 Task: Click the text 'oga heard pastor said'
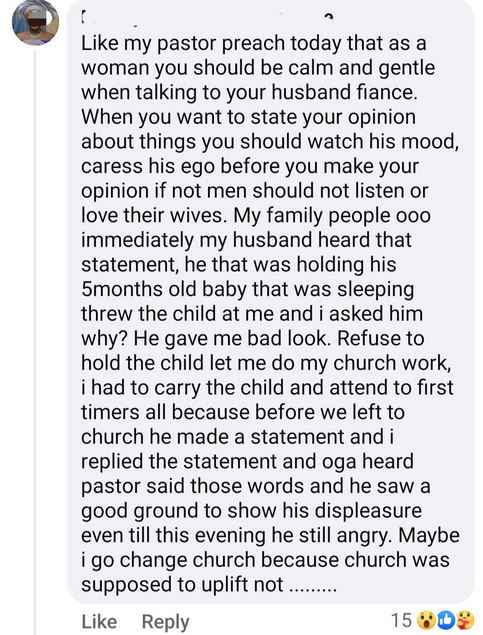(248, 474)
